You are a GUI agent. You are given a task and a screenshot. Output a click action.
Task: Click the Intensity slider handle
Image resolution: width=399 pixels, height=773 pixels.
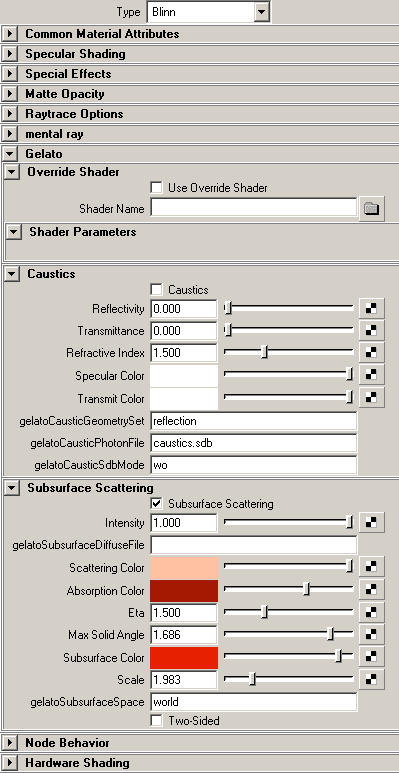point(350,522)
